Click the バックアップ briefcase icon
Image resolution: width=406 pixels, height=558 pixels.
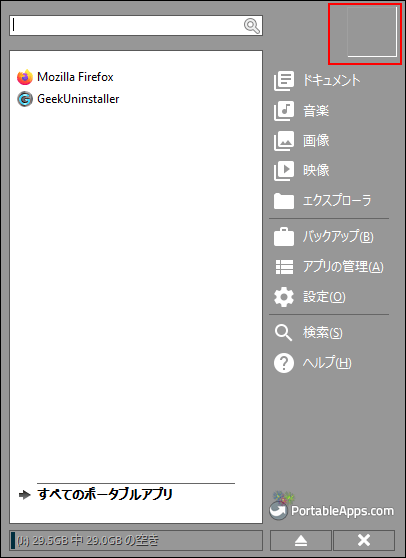[284, 237]
